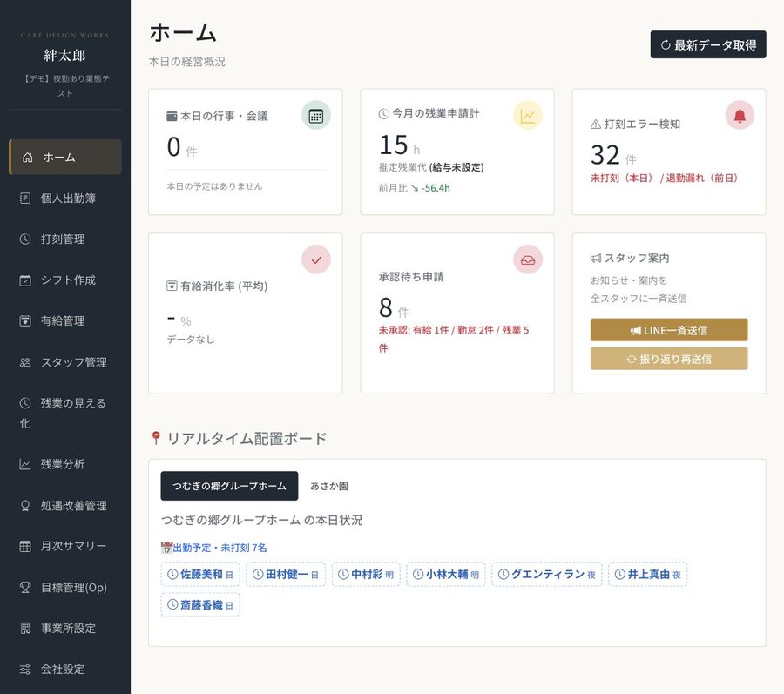This screenshot has width=784, height=694.
Task: Click the calendar icon beside シフト作成
Action: (x=25, y=280)
